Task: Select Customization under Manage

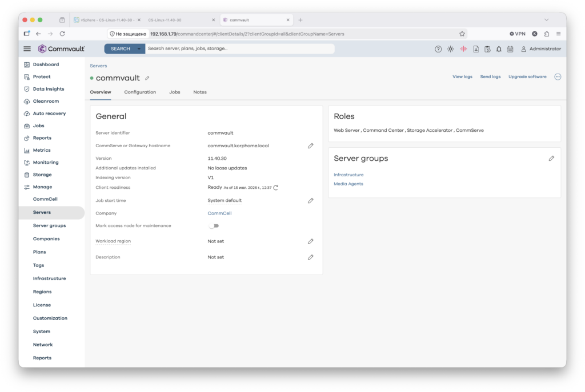Action: pos(50,318)
